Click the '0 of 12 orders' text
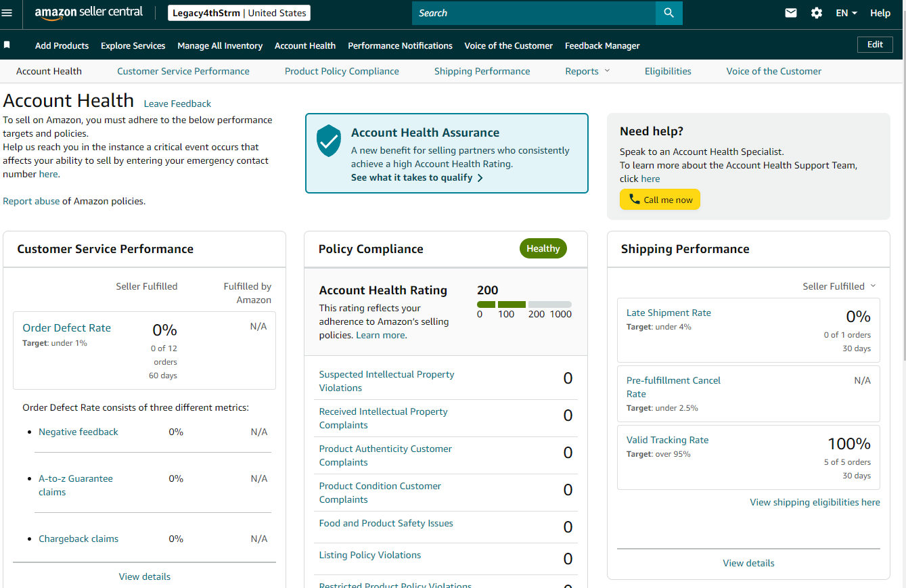This screenshot has width=906, height=588. [163, 355]
